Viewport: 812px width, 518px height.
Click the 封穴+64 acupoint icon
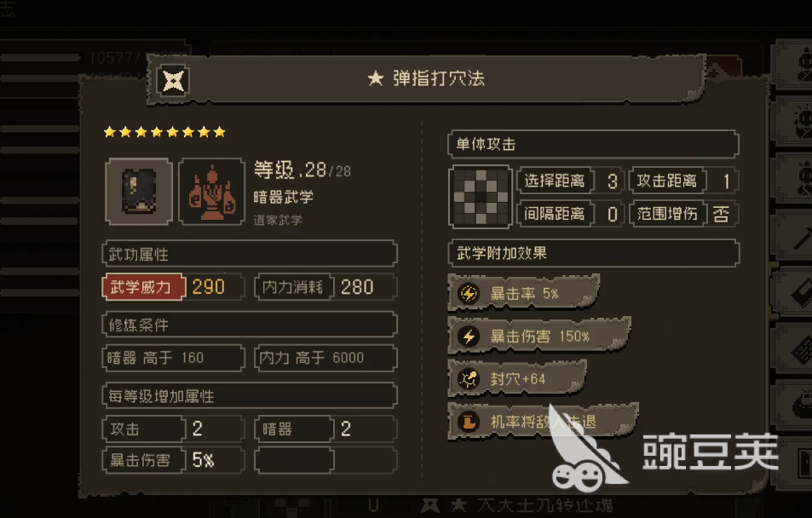point(469,378)
